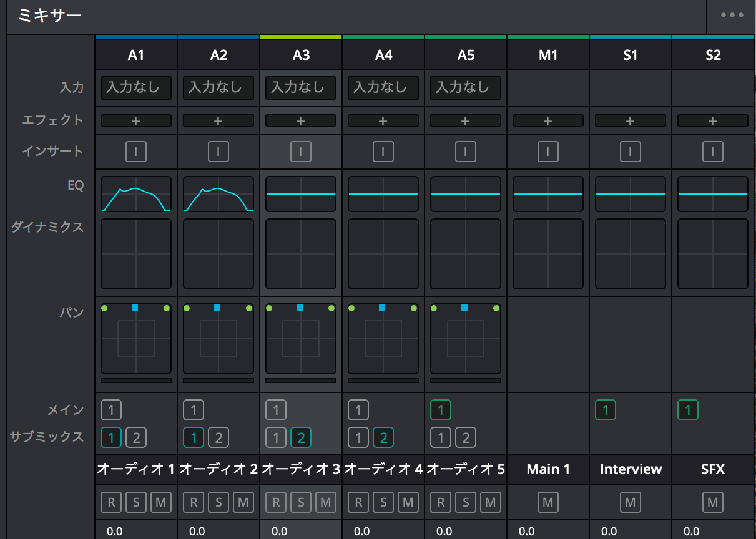Mute the Interview submix bus

(x=630, y=502)
